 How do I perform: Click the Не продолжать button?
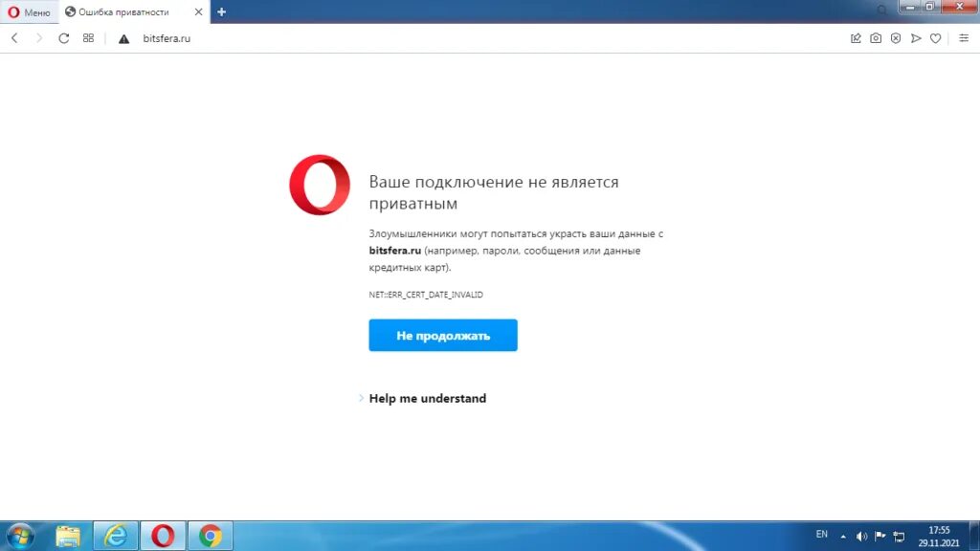click(443, 336)
